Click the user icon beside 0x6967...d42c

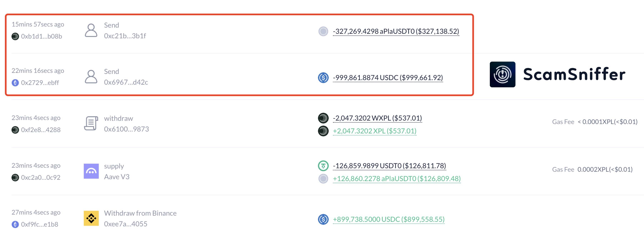pyautogui.click(x=91, y=77)
